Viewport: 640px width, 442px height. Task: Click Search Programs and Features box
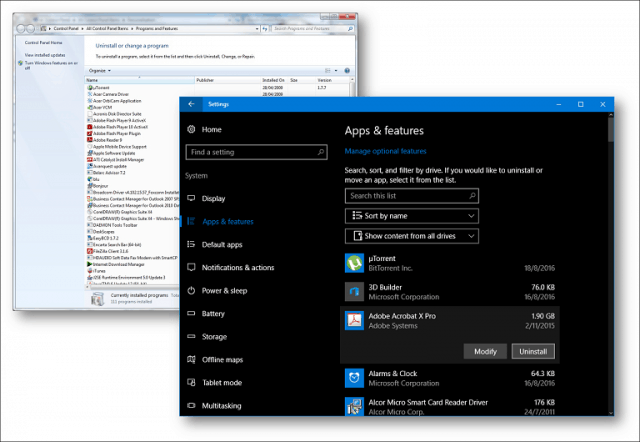pyautogui.click(x=313, y=29)
